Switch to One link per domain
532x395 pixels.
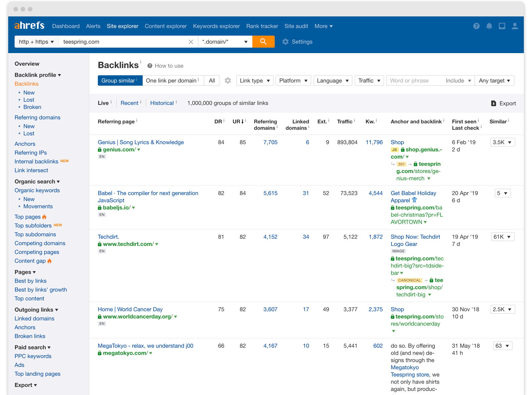tap(173, 81)
